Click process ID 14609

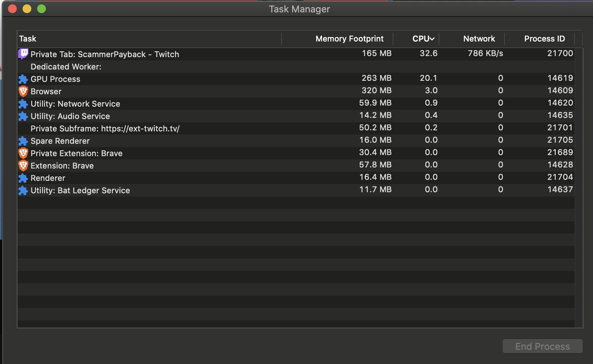(560, 90)
